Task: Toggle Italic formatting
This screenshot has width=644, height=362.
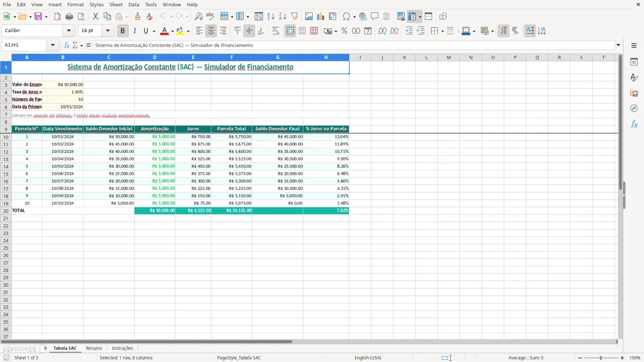Action: point(135,31)
